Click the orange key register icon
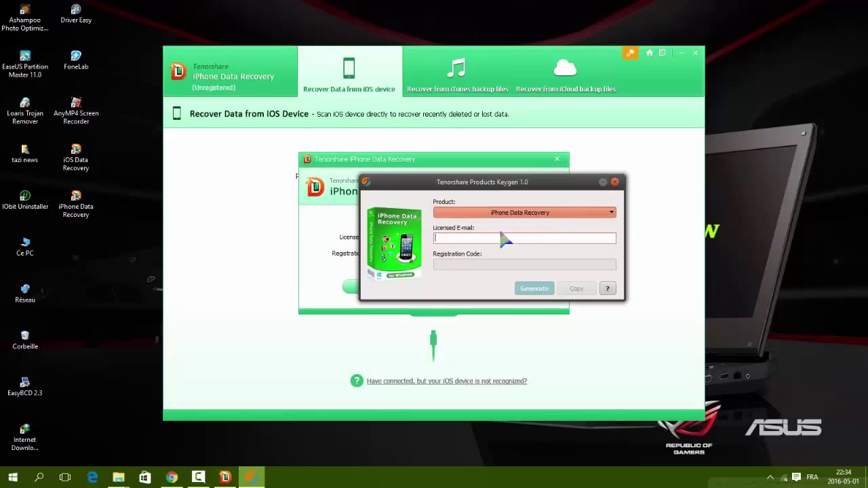Image resolution: width=868 pixels, height=488 pixels. 630,53
